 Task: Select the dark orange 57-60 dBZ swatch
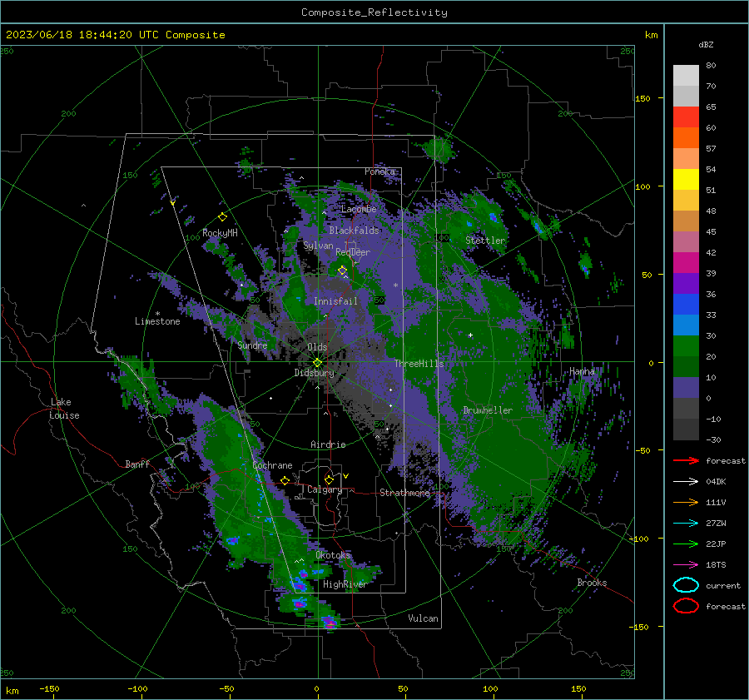click(686, 138)
